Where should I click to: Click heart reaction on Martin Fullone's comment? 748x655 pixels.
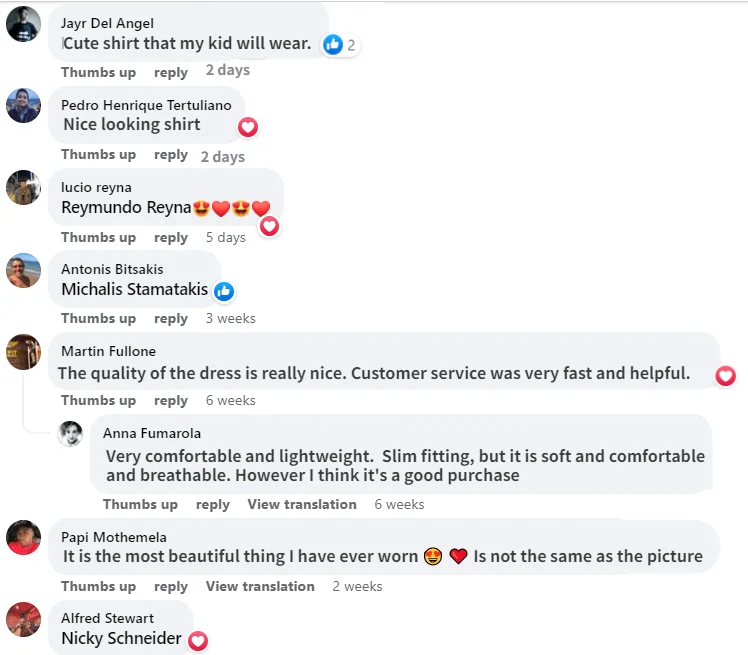(x=726, y=375)
